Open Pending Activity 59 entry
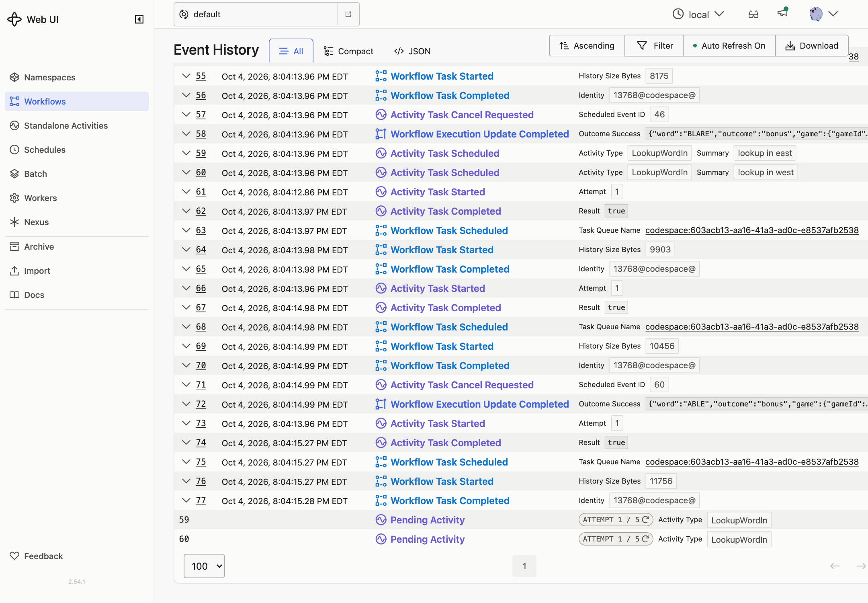The width and height of the screenshot is (868, 603). click(428, 520)
